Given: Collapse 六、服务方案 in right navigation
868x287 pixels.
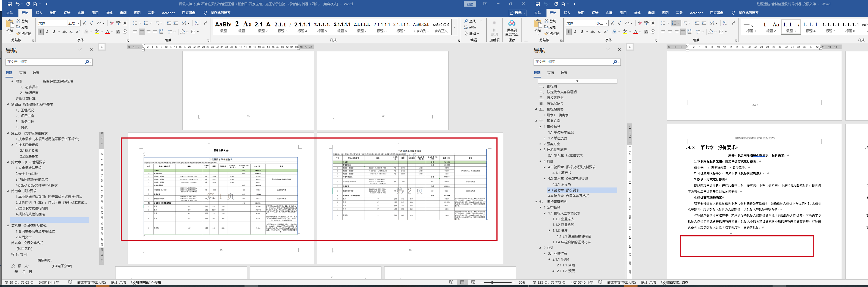Looking at the screenshot, I should (x=536, y=121).
